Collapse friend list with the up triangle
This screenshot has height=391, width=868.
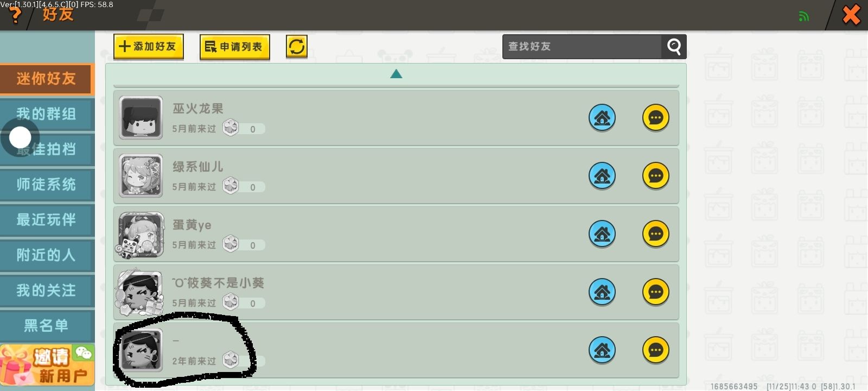[396, 74]
